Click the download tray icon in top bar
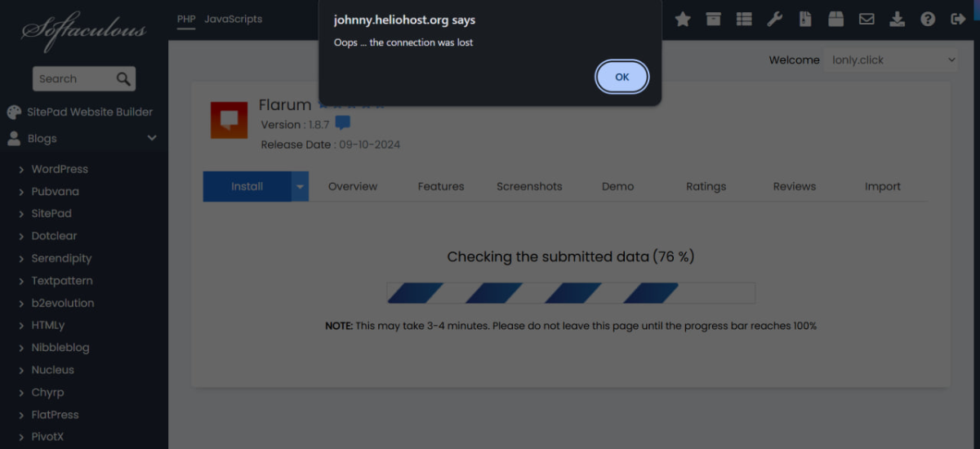Image resolution: width=980 pixels, height=449 pixels. point(897,19)
